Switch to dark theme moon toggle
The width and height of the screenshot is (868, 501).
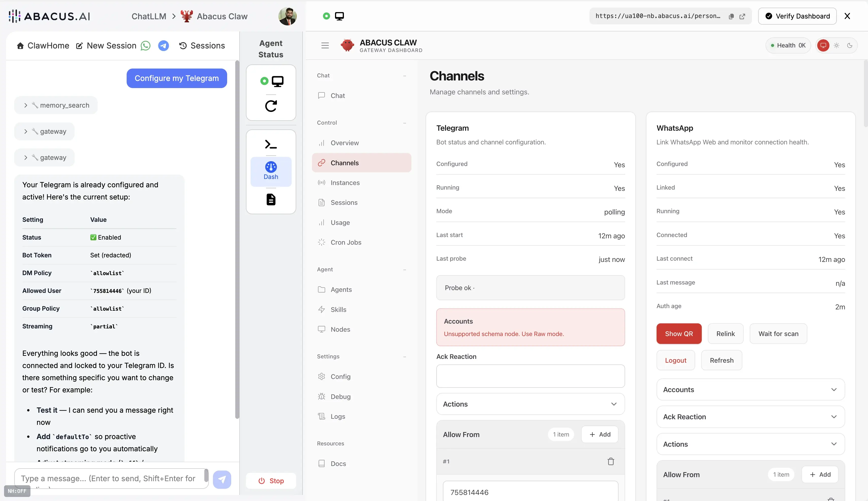[x=850, y=45]
